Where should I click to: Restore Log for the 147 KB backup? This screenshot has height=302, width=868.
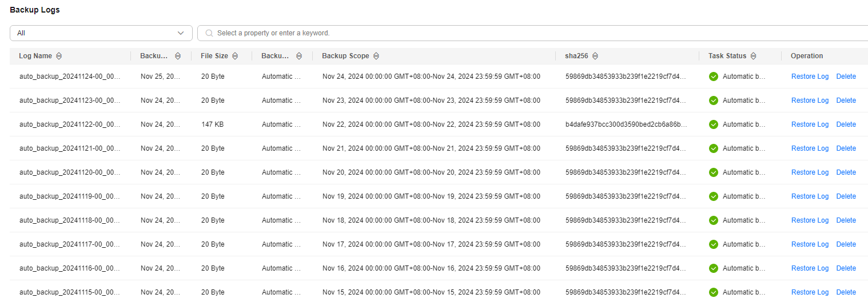810,124
